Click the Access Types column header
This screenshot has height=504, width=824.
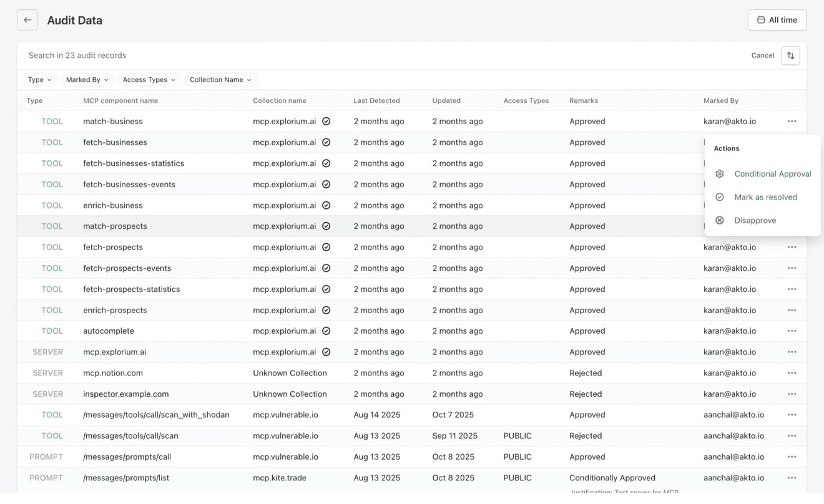point(526,100)
